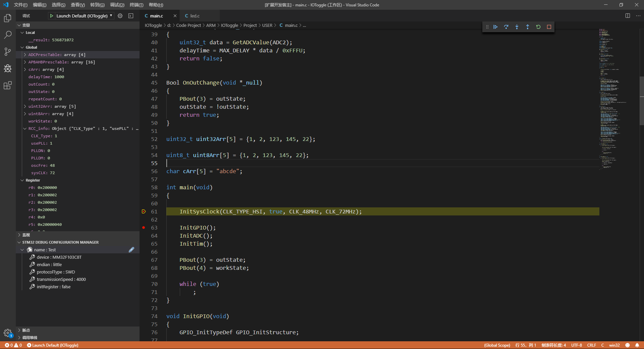Viewport: 644px width, 349px height.
Task: Open the 终端(T) menu
Action: click(137, 5)
